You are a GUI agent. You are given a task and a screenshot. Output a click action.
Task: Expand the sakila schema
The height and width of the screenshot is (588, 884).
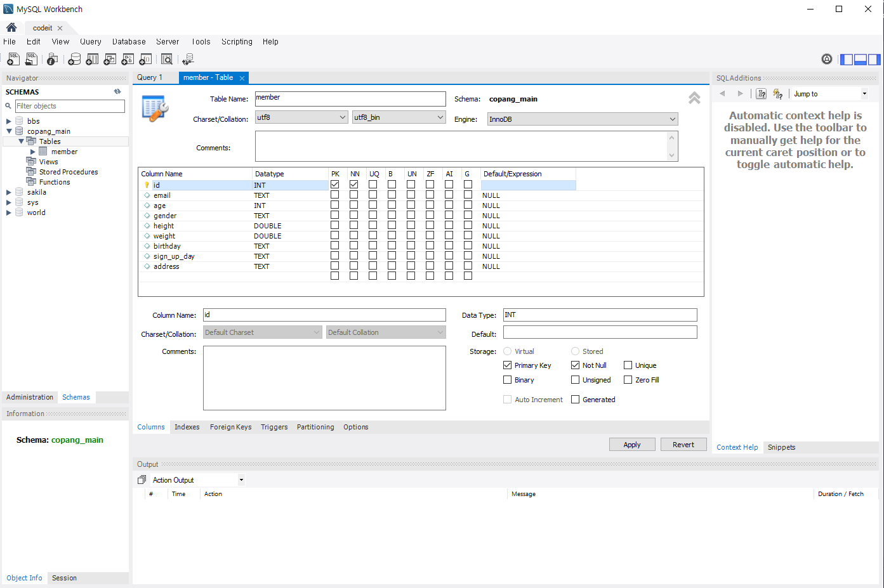[x=9, y=192]
